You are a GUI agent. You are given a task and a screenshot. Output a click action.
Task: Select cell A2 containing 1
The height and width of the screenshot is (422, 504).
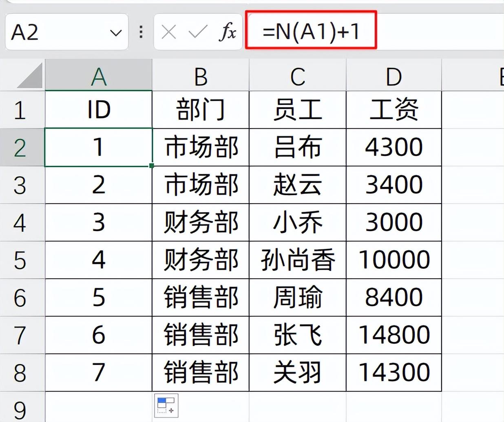(x=98, y=147)
